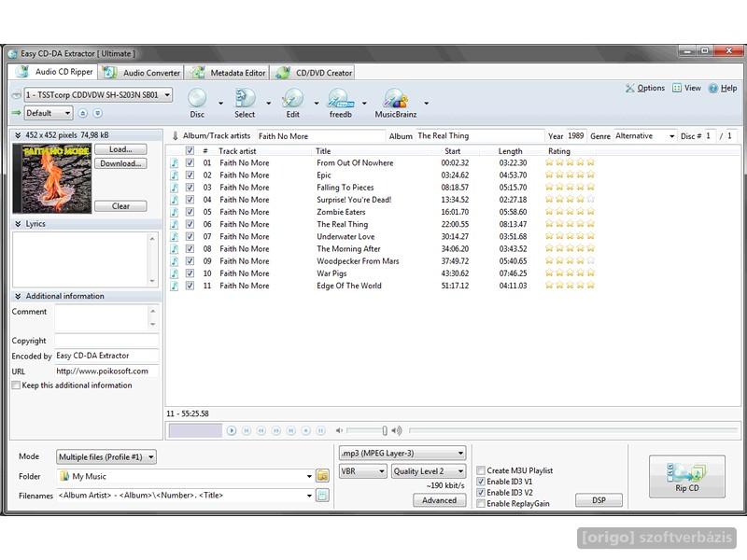Collapse the Additional information section
Image resolution: width=747 pixels, height=560 pixels.
point(18,296)
